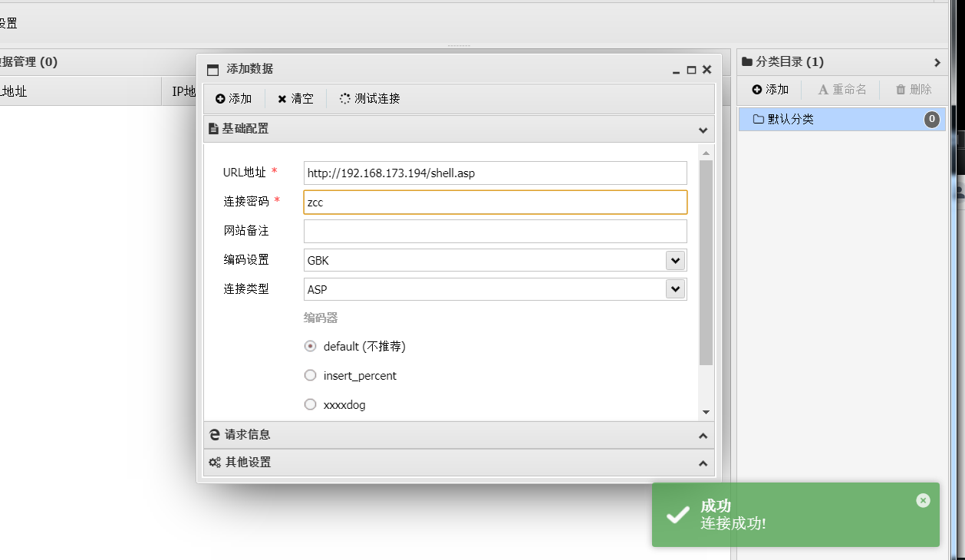The image size is (965, 560).
Task: Click the 网站备注 input field
Action: point(496,231)
